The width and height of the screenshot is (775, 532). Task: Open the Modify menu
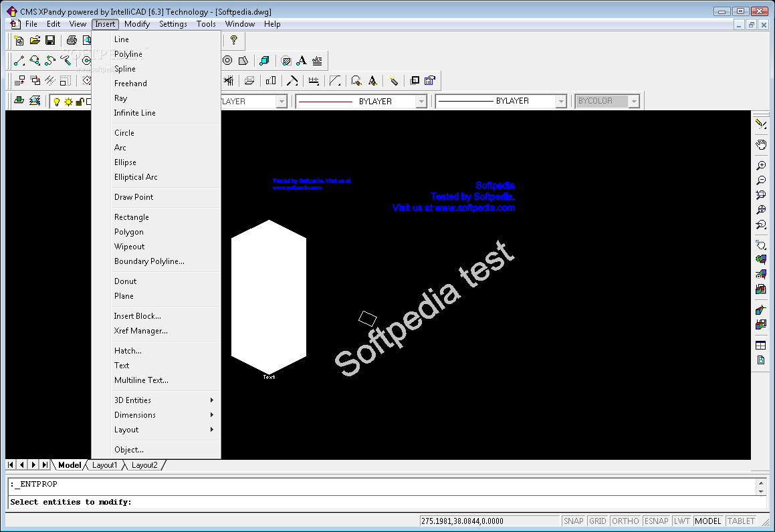coord(137,23)
